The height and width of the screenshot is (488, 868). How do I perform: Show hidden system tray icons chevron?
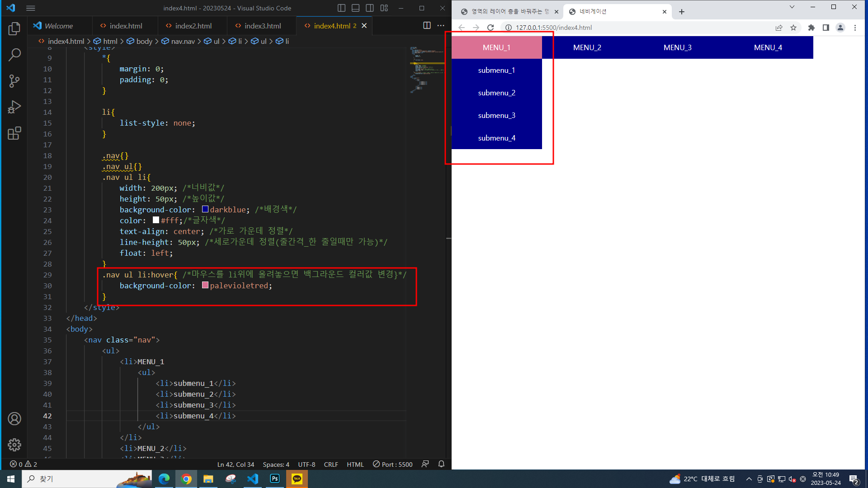pyautogui.click(x=749, y=479)
